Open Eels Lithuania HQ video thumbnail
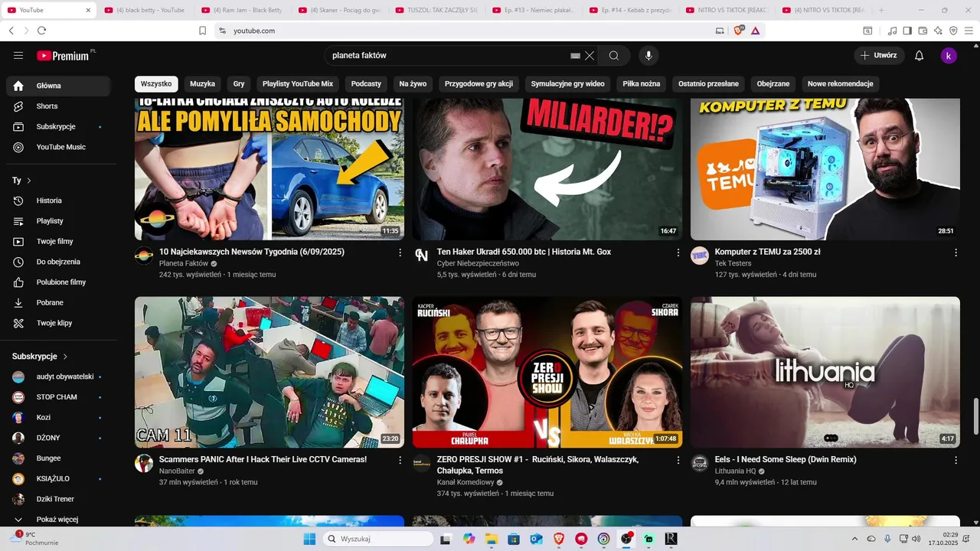980x551 pixels. (825, 372)
